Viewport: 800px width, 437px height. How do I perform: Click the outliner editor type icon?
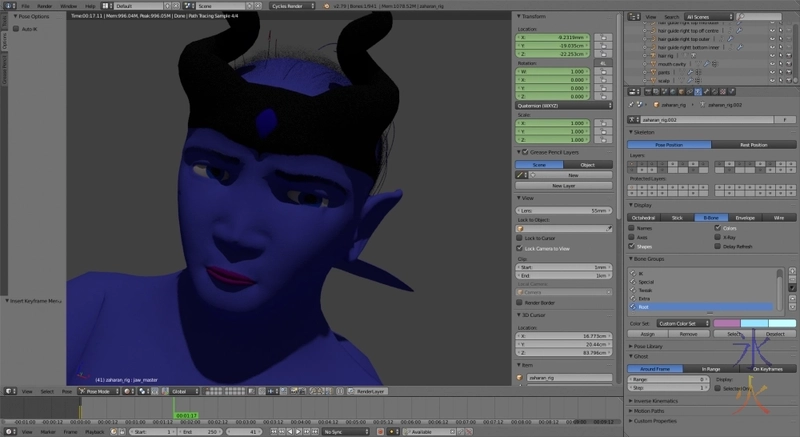tap(632, 17)
